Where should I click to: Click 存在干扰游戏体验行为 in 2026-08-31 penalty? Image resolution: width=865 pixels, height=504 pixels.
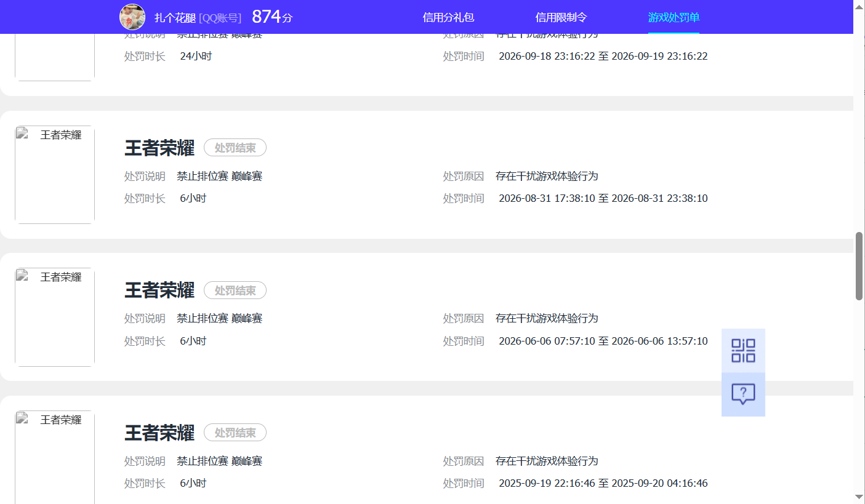[547, 176]
